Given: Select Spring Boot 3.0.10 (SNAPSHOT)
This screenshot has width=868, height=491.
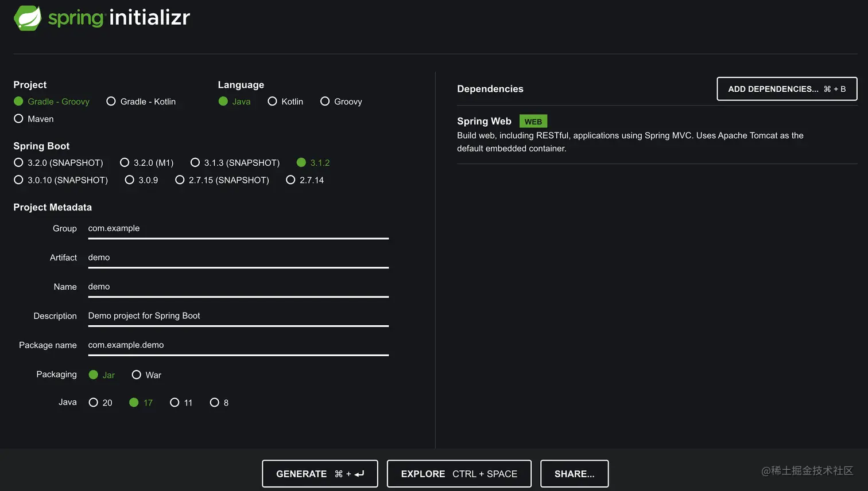Looking at the screenshot, I should click(x=61, y=180).
